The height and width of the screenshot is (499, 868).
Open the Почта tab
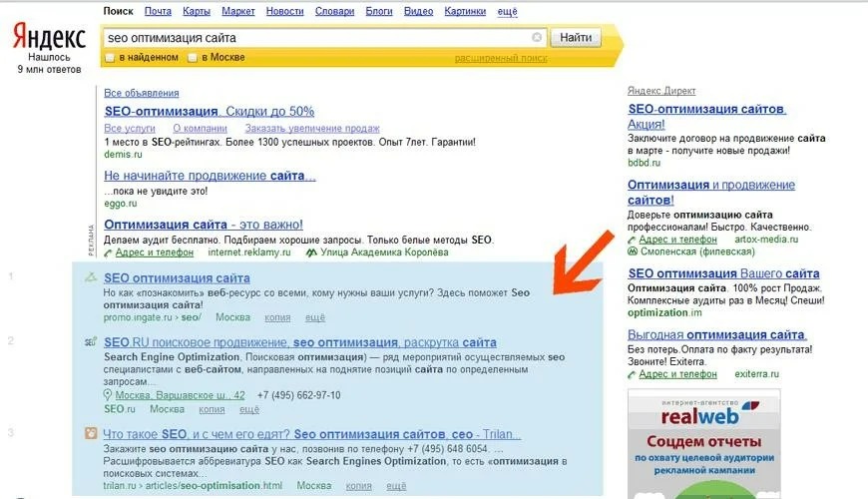pos(158,11)
